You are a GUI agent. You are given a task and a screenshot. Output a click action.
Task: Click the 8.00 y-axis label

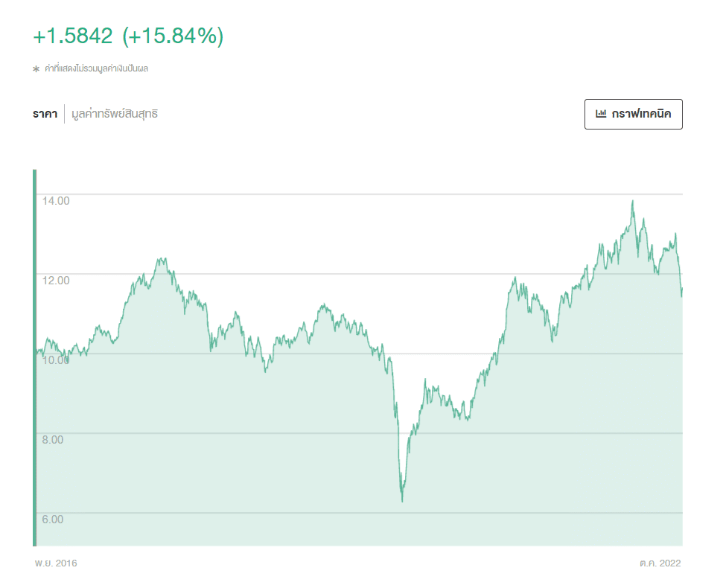(53, 439)
